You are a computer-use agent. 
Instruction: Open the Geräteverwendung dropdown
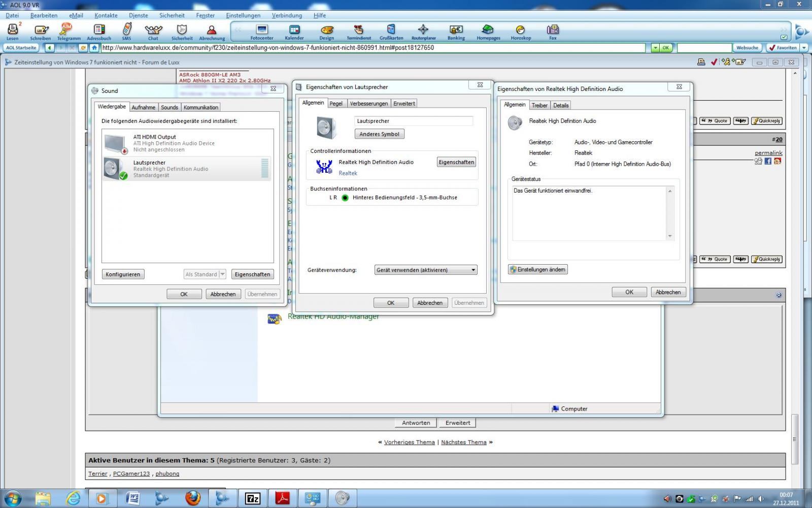tap(426, 270)
